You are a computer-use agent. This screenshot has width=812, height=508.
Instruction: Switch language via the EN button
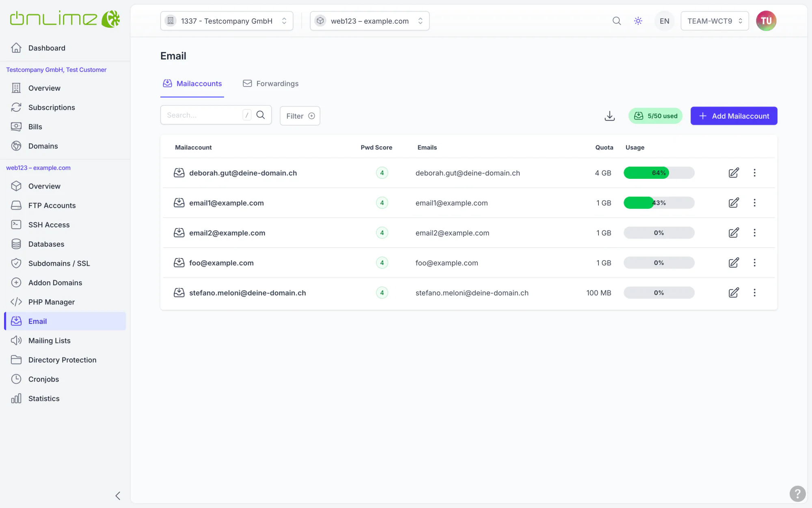pos(664,21)
